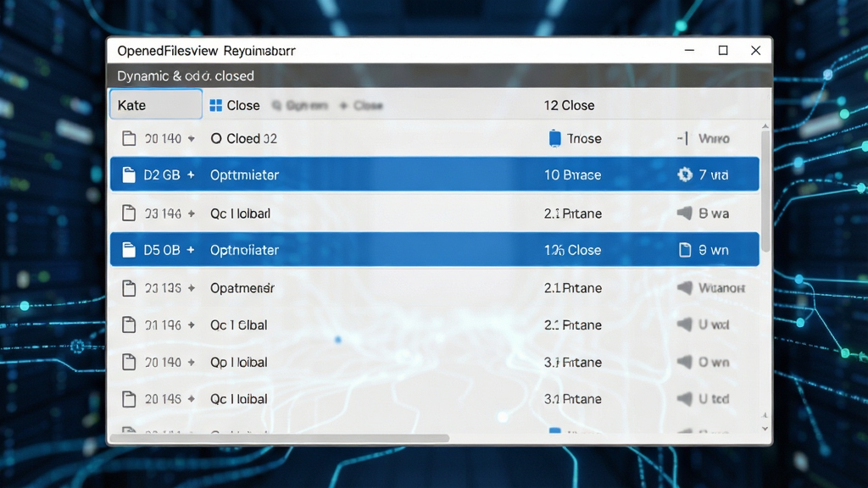The width and height of the screenshot is (868, 488).
Task: Click gear icon next to 7 wid
Action: [x=685, y=175]
